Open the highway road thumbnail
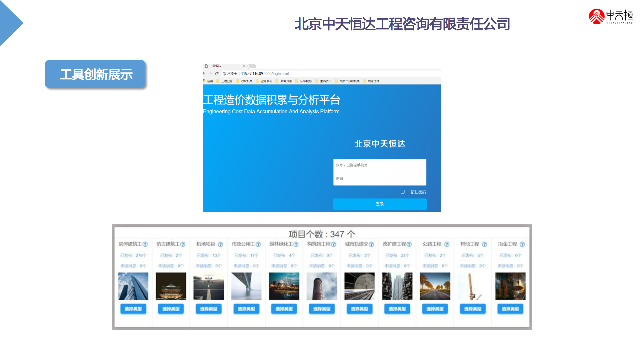 (435, 286)
